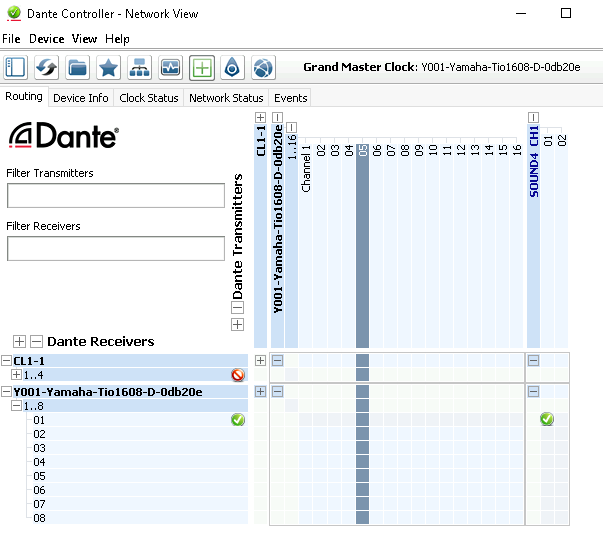603x551 pixels.
Task: Open the clock status monitor icon
Action: point(170,68)
